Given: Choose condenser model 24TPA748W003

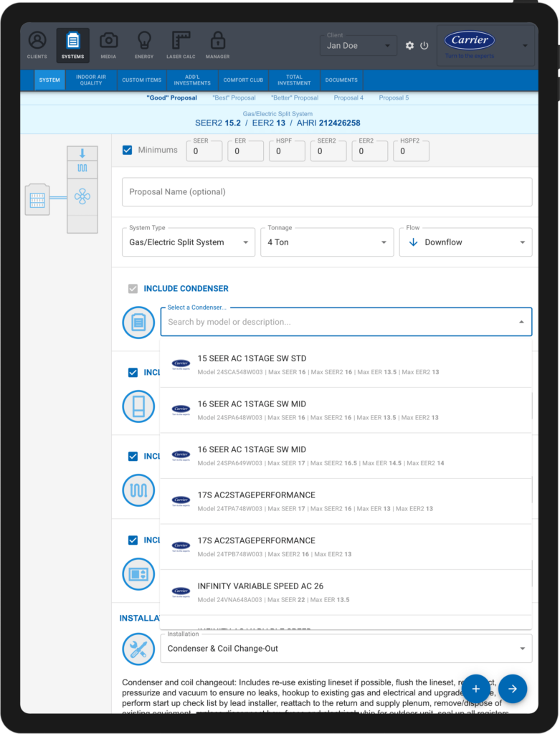Looking at the screenshot, I should click(346, 501).
